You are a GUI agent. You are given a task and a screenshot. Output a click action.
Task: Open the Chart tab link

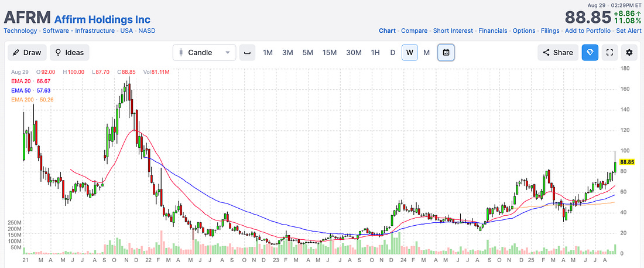coord(388,31)
